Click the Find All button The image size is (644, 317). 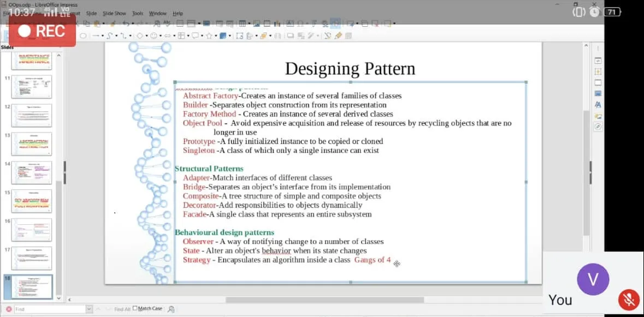coord(122,309)
